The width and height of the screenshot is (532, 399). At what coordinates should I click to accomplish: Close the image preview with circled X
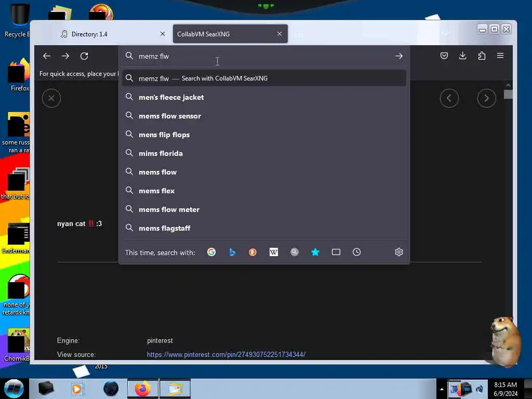[51, 98]
